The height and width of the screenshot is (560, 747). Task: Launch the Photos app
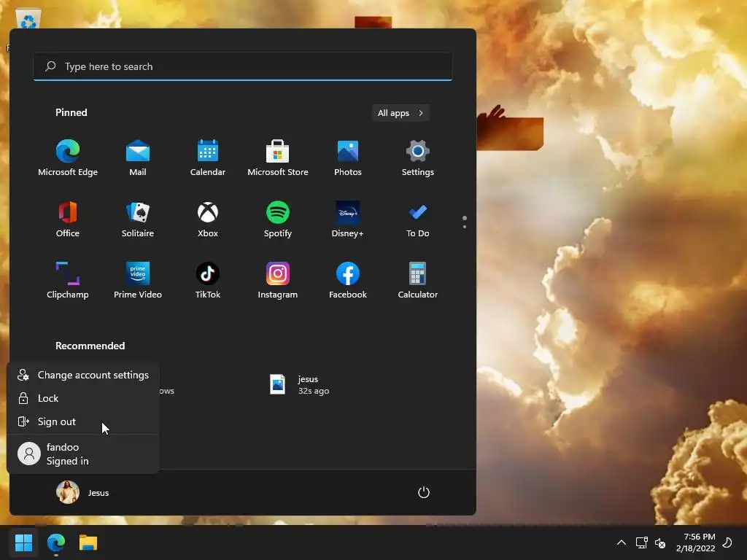[348, 158]
